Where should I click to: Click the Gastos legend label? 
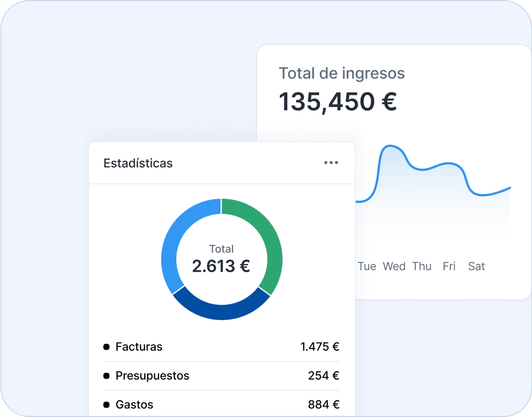[x=134, y=405]
